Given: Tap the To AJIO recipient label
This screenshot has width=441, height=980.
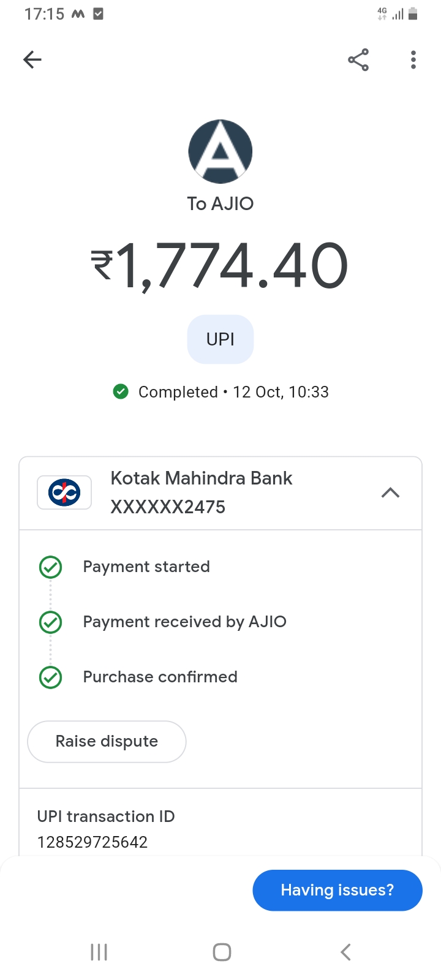Looking at the screenshot, I should click(x=221, y=203).
